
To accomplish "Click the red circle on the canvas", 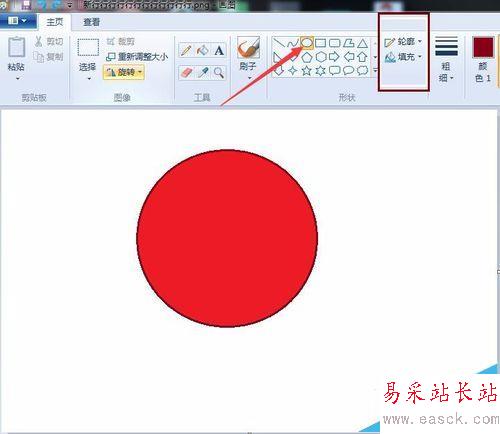I will point(227,238).
